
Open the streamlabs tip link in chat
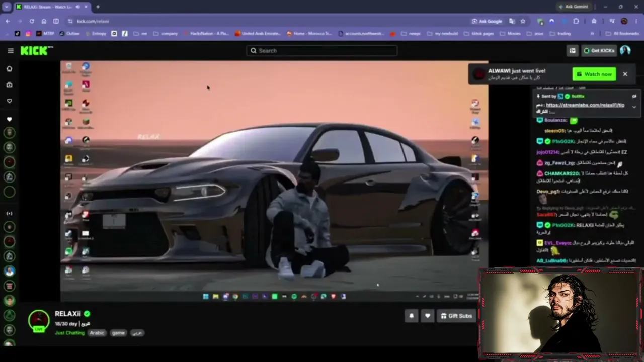[585, 105]
